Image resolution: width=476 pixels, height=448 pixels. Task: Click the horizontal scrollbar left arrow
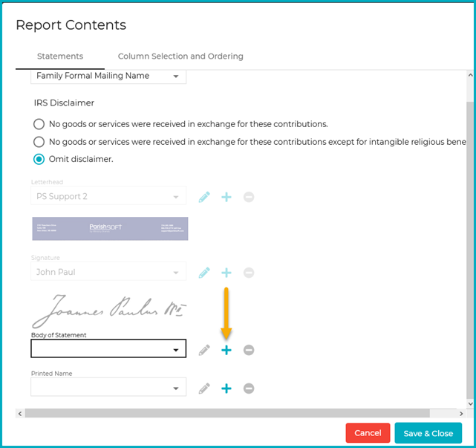[x=20, y=413]
